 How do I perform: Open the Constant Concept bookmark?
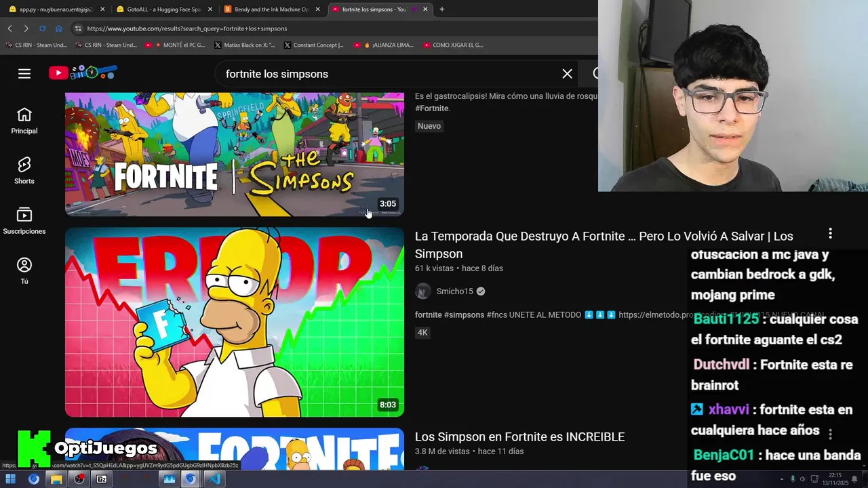click(314, 45)
